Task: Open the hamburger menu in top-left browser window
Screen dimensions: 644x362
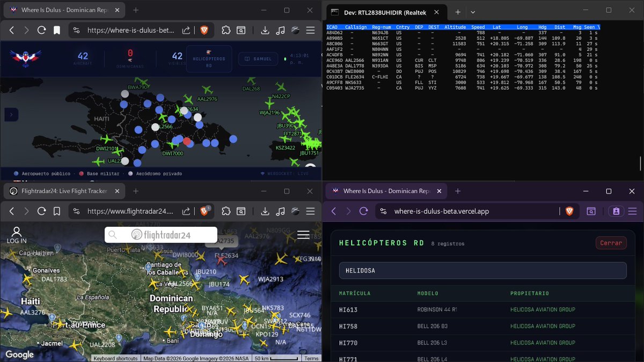Action: tap(311, 31)
